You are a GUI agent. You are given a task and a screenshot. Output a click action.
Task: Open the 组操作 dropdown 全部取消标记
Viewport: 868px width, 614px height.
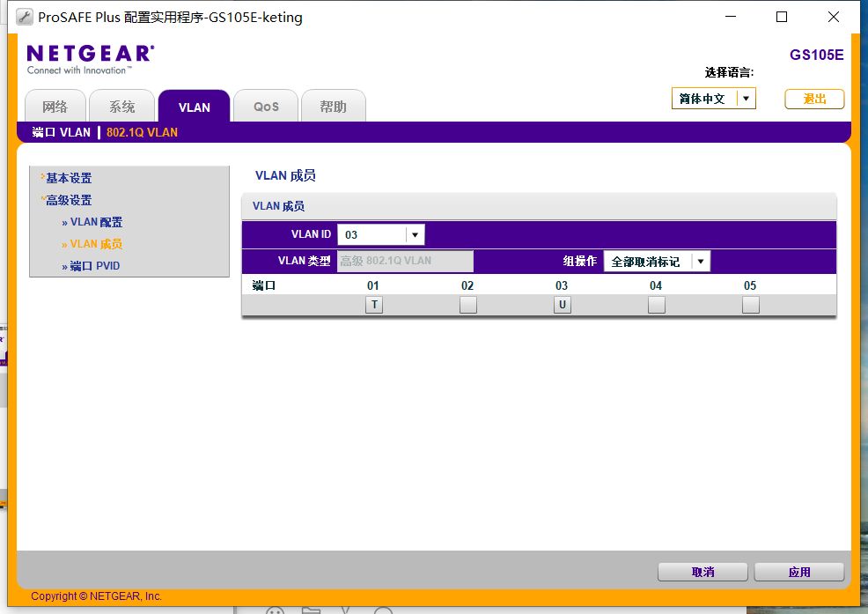click(657, 262)
